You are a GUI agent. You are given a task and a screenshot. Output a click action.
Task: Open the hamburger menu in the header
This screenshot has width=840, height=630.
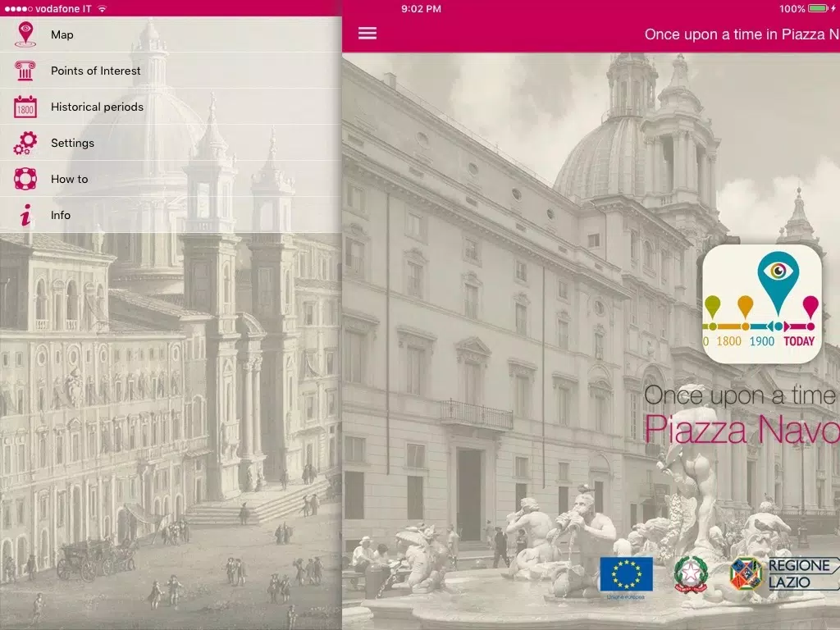click(x=367, y=34)
